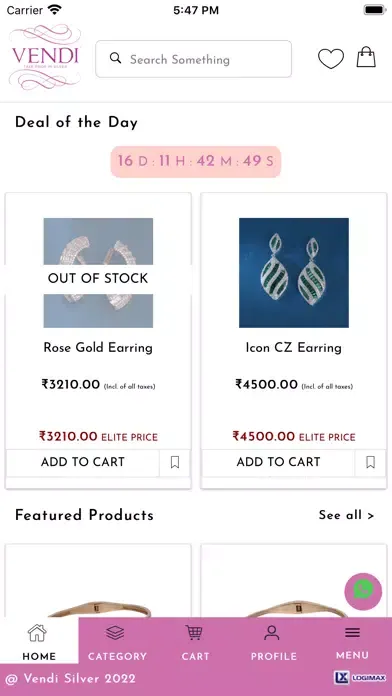Image resolution: width=392 pixels, height=696 pixels.
Task: Switch to the Category tab
Action: 117,643
